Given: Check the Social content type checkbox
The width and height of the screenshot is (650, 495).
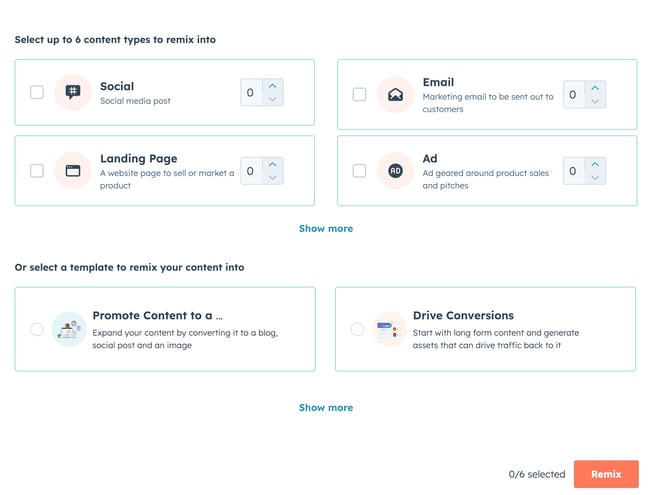Looking at the screenshot, I should coord(37,92).
